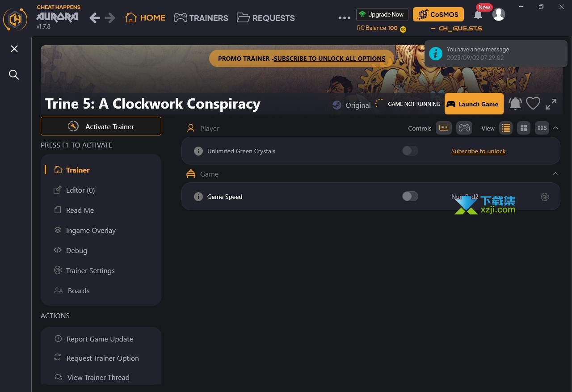The width and height of the screenshot is (572, 392).
Task: Collapse the Player section chevron
Action: [555, 128]
